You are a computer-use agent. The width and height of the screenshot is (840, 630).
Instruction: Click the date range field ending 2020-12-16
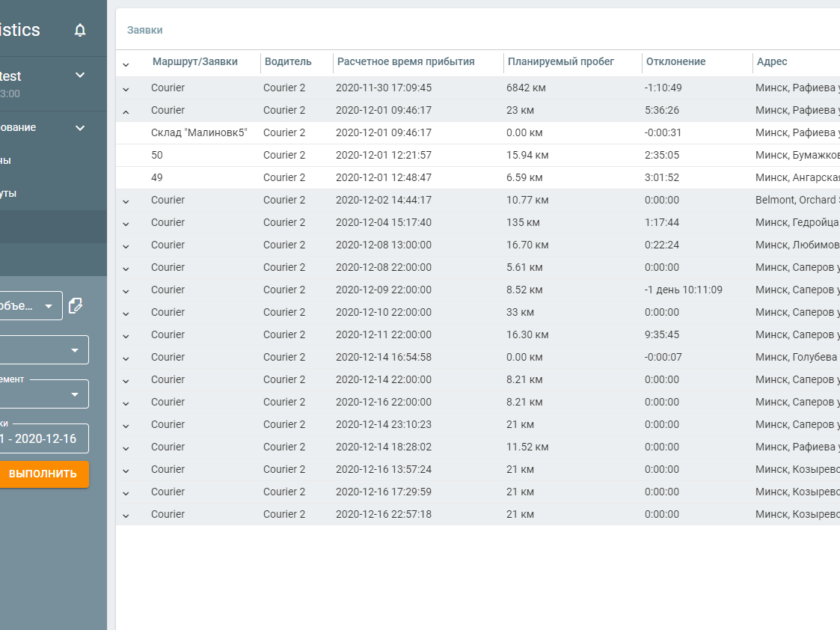click(x=44, y=438)
